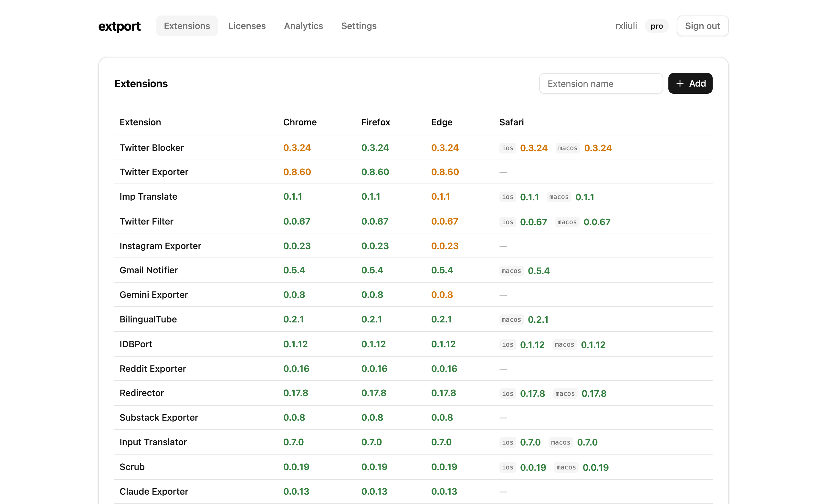Click Twitter Filter Chrome version 0.0.67

click(297, 221)
